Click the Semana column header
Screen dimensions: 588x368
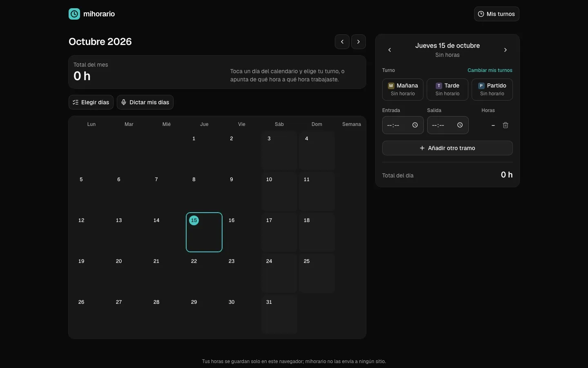point(352,124)
